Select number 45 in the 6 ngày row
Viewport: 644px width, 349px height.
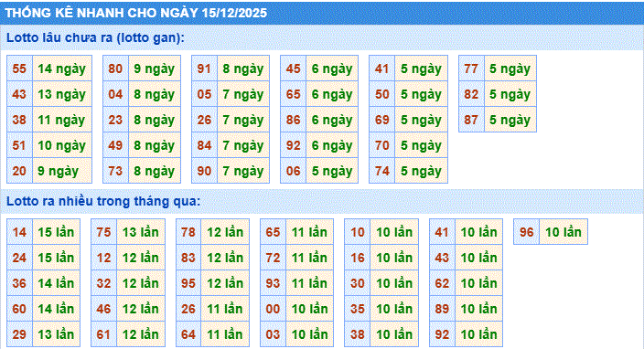coord(294,69)
